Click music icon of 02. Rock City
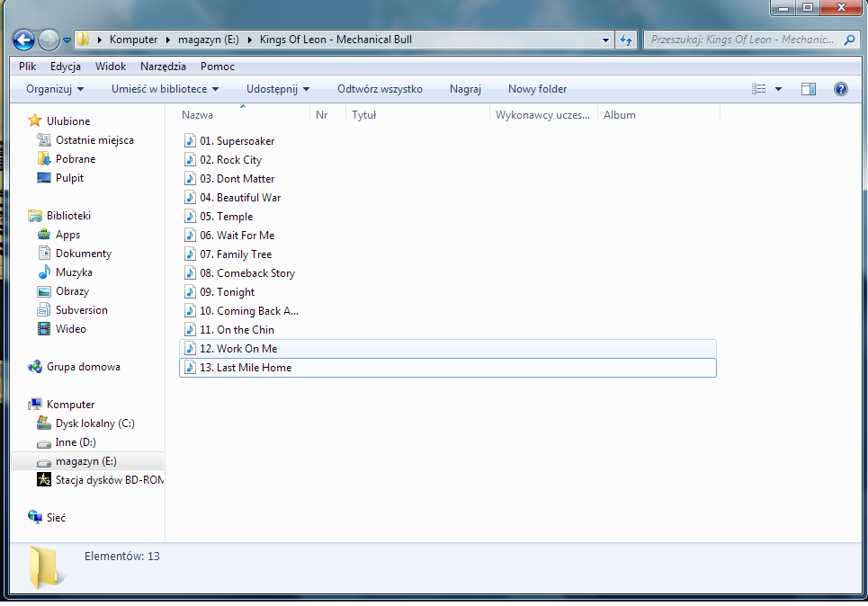This screenshot has width=868, height=606. click(x=190, y=159)
